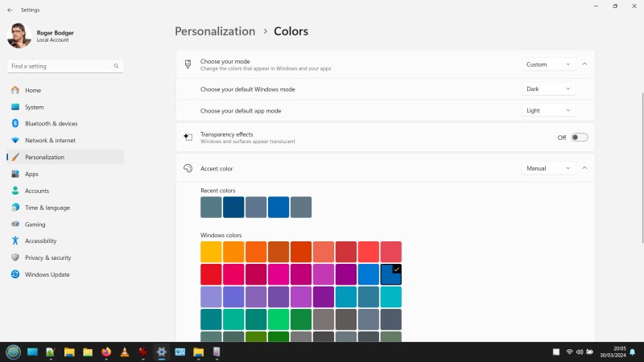Open the default Windows mode Dark dropdown
Viewport: 644px width, 362px height.
tap(548, 89)
